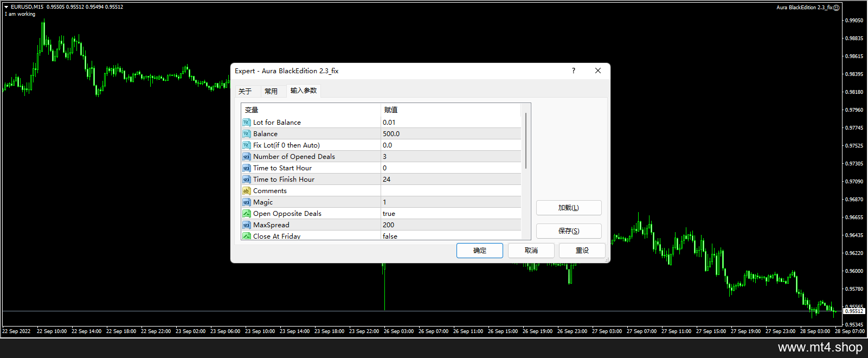Click the Fix Lot variable type icon
Image resolution: width=868 pixels, height=358 pixels.
tap(246, 145)
